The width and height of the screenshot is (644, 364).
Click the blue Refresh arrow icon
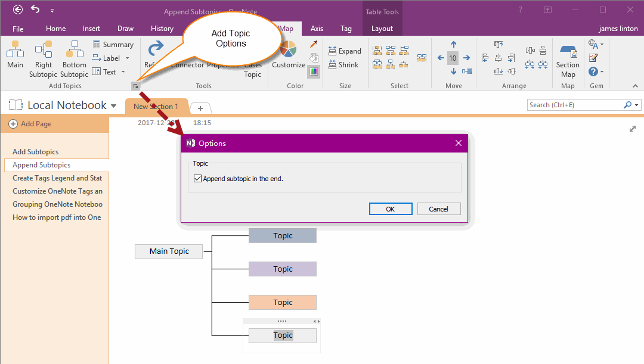coord(156,48)
